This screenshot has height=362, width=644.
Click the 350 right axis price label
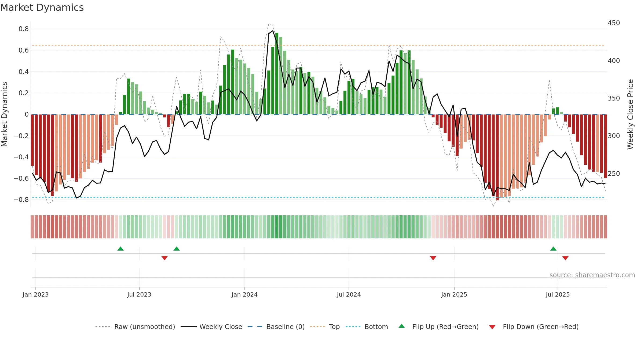[x=614, y=98]
